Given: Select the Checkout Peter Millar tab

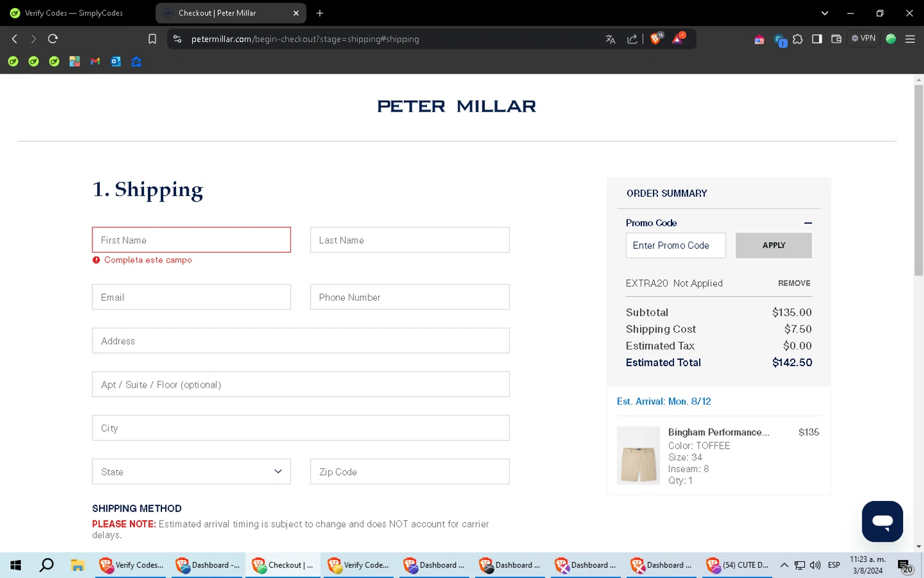Looking at the screenshot, I should (231, 13).
